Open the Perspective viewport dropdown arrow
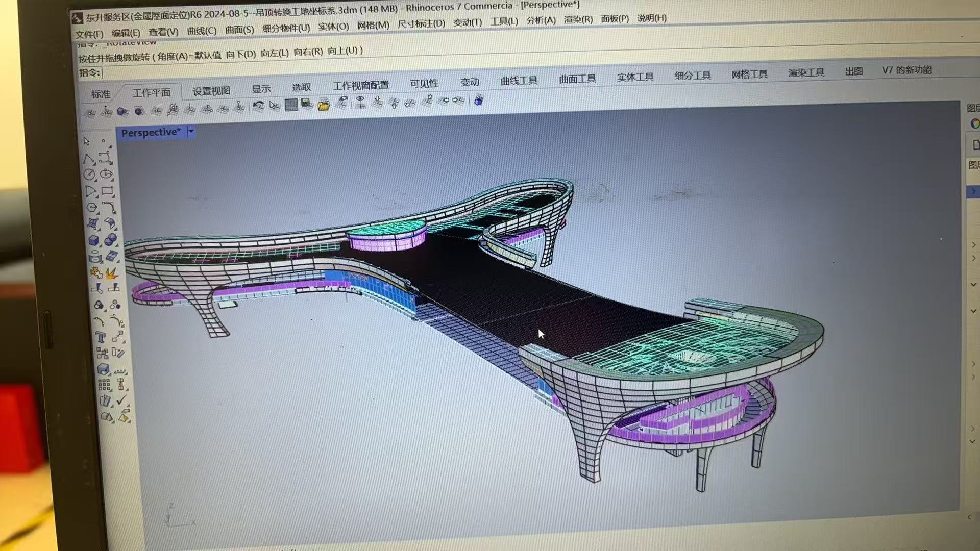 coord(191,132)
